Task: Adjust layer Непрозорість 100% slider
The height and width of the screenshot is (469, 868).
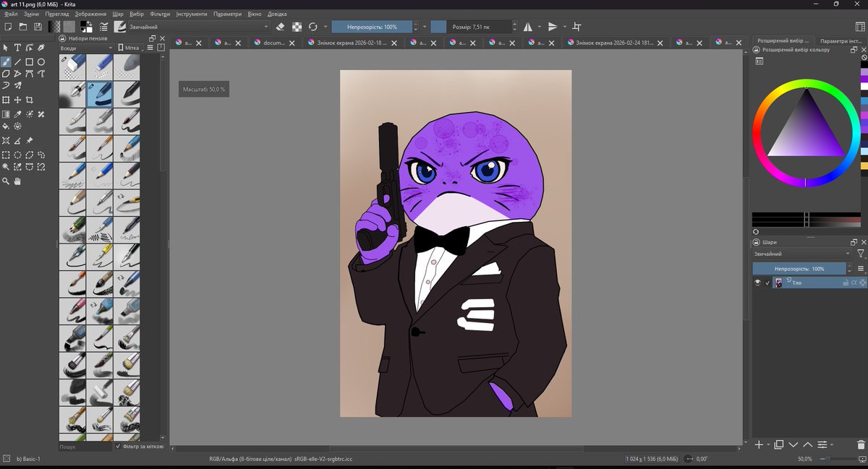Action: point(799,269)
